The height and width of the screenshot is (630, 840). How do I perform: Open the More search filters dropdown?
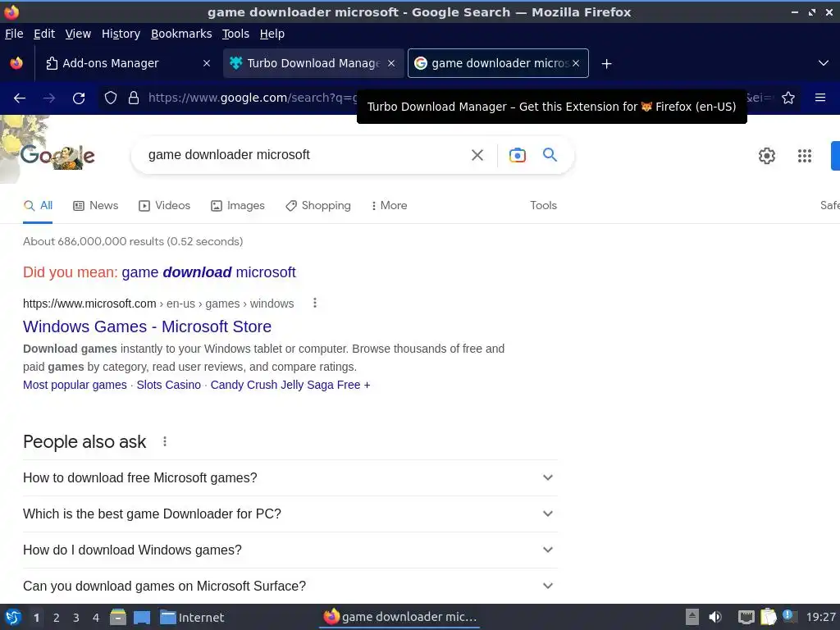pyautogui.click(x=389, y=206)
